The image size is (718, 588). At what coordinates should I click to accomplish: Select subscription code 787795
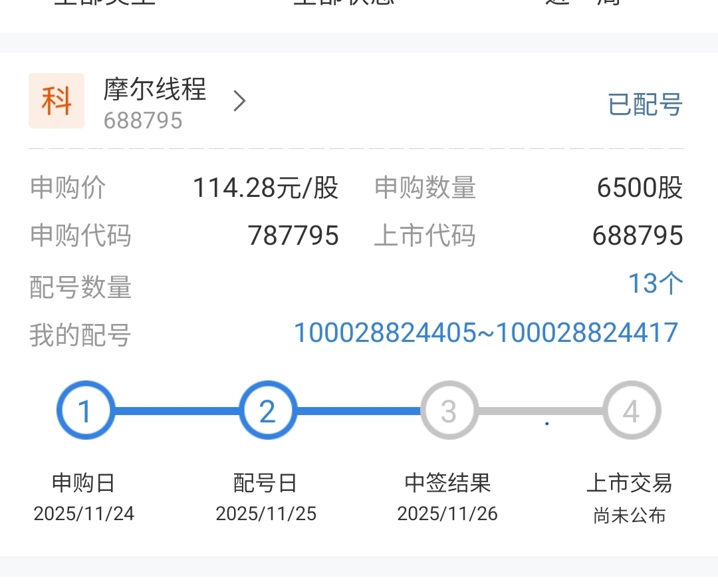point(293,235)
